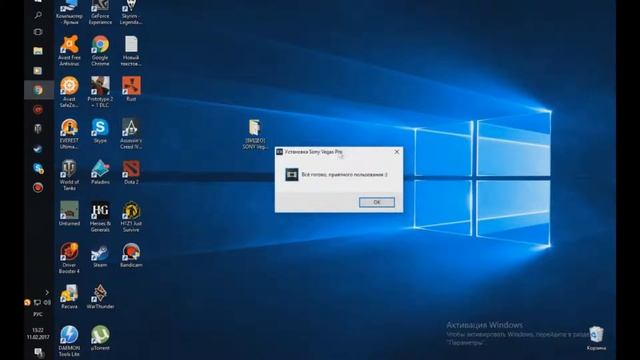Click the red record-button taskbar icon
The height and width of the screenshot is (360, 640).
[38, 187]
